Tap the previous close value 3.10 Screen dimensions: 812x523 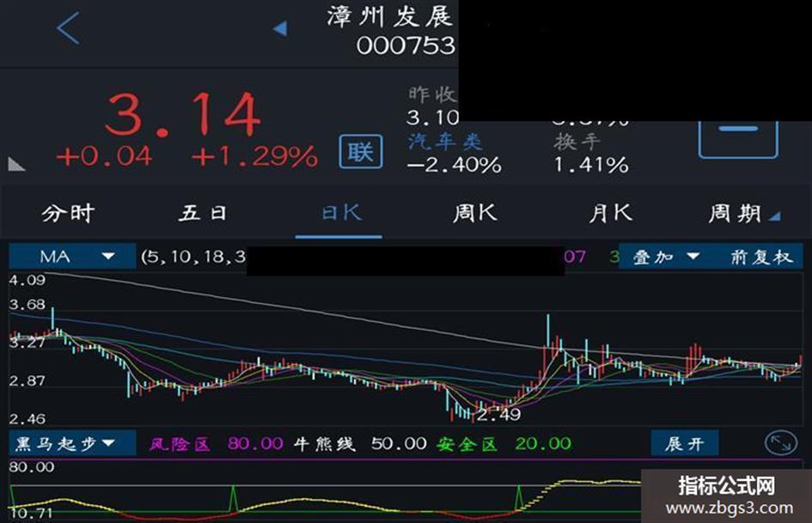pyautogui.click(x=432, y=118)
